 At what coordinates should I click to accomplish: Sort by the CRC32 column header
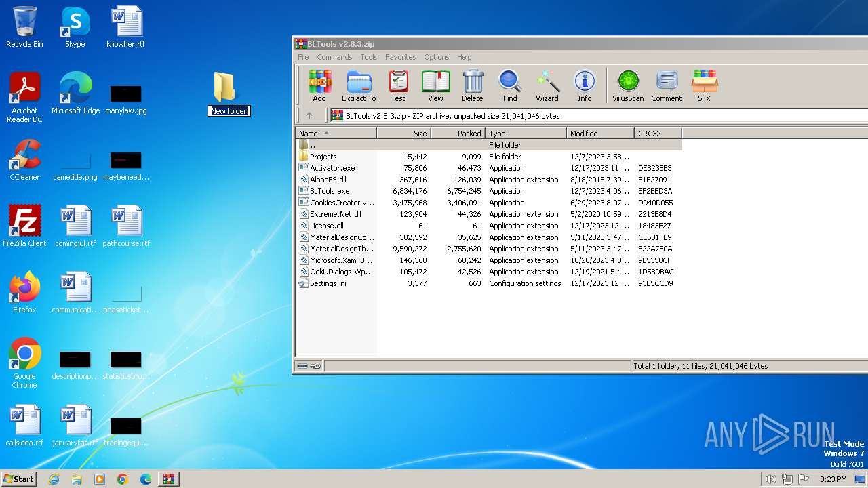coord(658,134)
